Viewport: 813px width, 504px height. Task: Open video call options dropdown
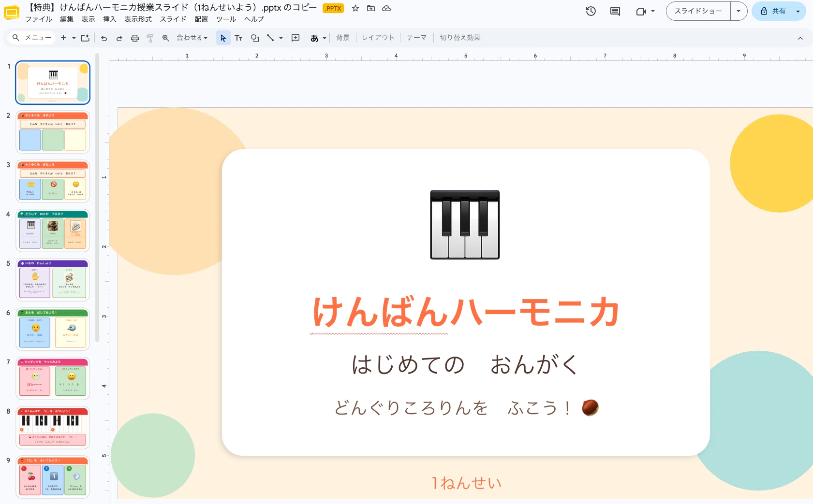click(653, 11)
